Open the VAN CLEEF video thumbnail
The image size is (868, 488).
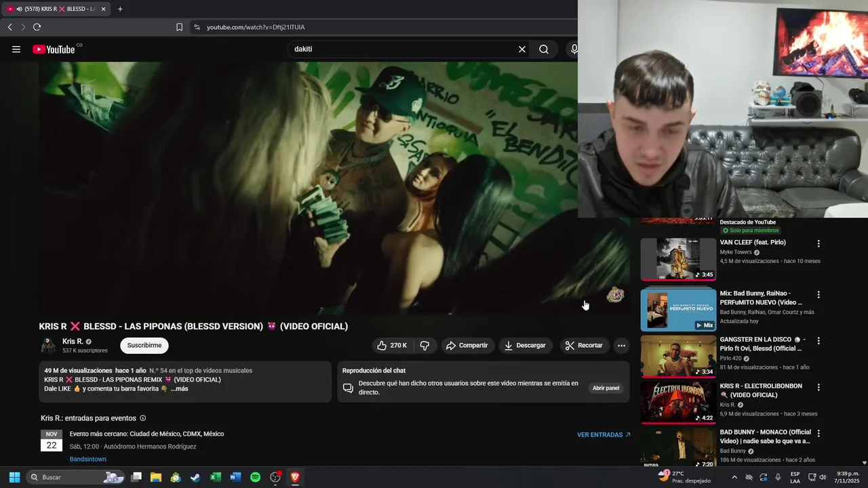678,259
